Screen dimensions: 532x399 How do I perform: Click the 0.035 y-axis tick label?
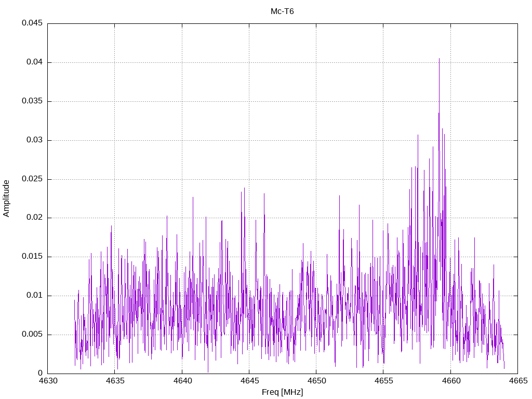click(x=32, y=101)
